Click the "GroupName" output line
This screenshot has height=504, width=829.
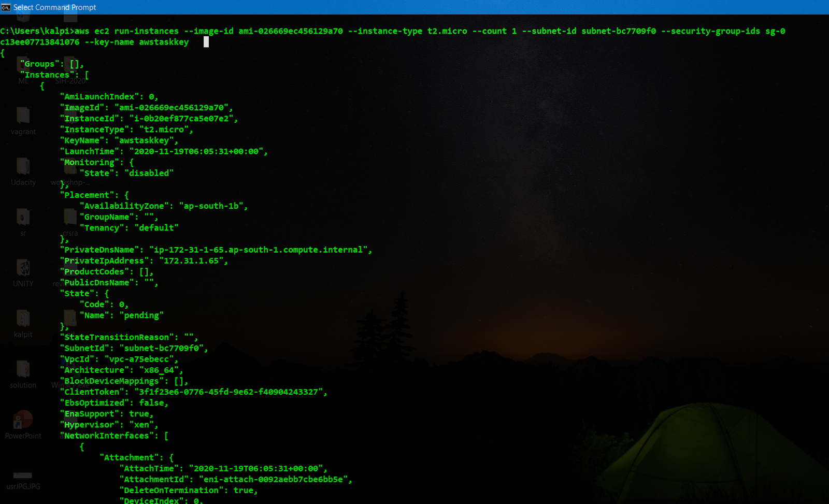pyautogui.click(x=119, y=217)
